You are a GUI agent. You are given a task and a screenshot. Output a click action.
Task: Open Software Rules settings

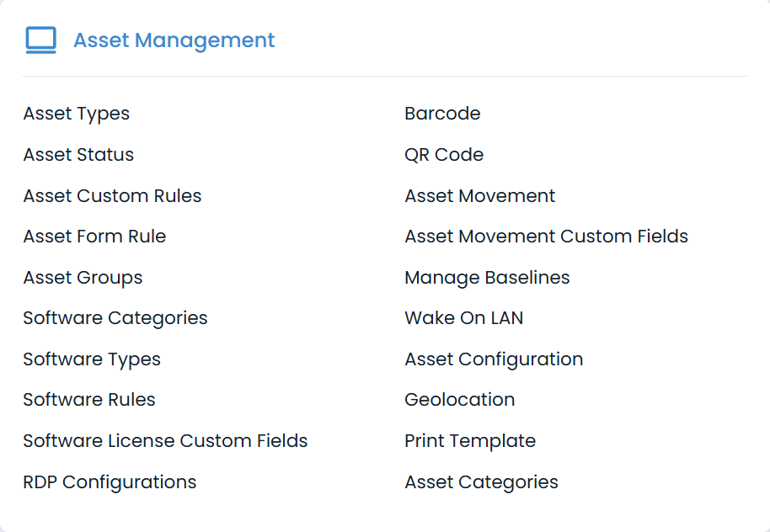(x=88, y=400)
